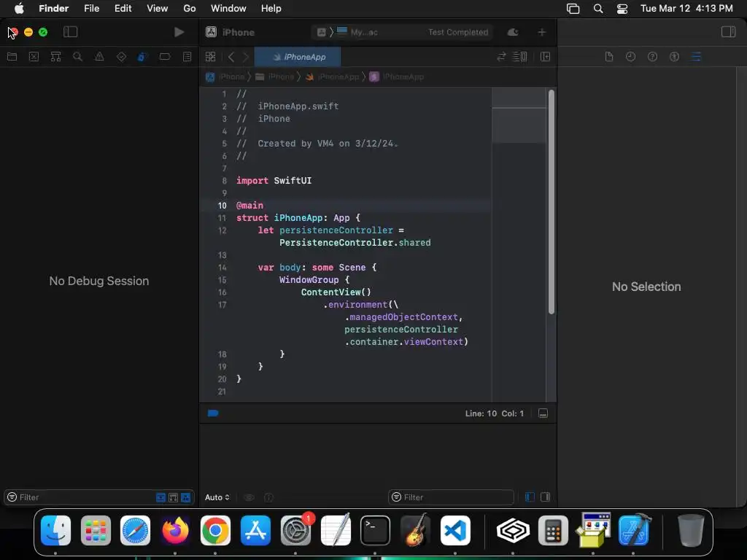The image size is (747, 560).
Task: Toggle the variables view pane
Action: [530, 497]
